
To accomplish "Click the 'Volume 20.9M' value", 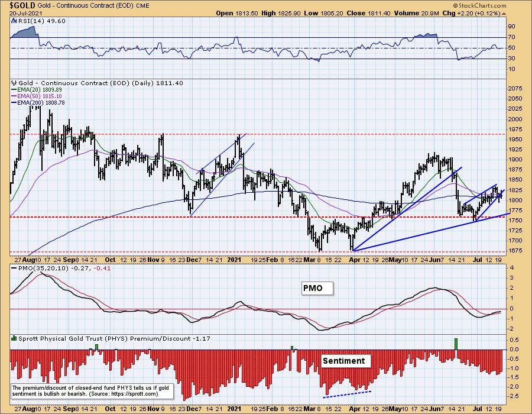I will pyautogui.click(x=417, y=13).
